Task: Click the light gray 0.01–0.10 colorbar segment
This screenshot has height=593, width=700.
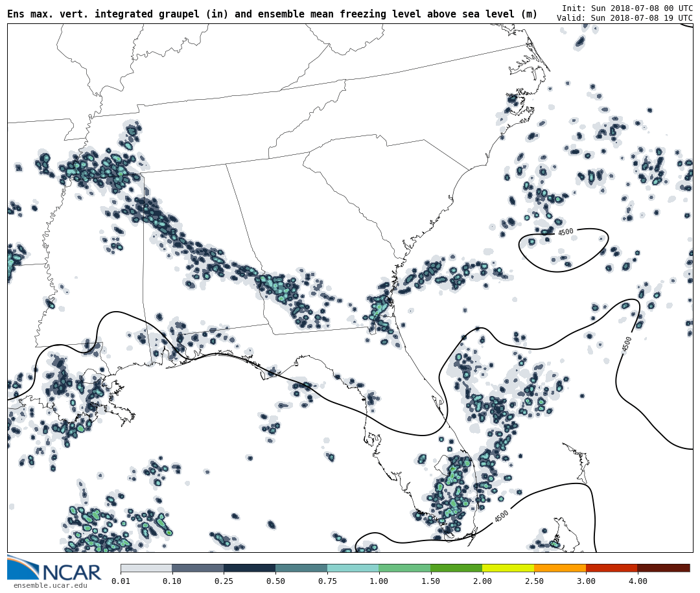Action: pyautogui.click(x=146, y=568)
